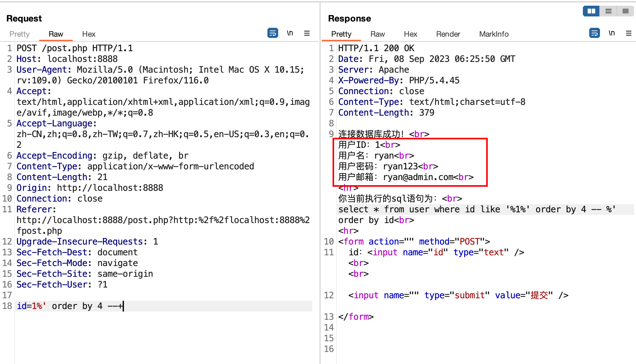Open the Response editor options menu
The width and height of the screenshot is (636, 364).
pyautogui.click(x=629, y=33)
